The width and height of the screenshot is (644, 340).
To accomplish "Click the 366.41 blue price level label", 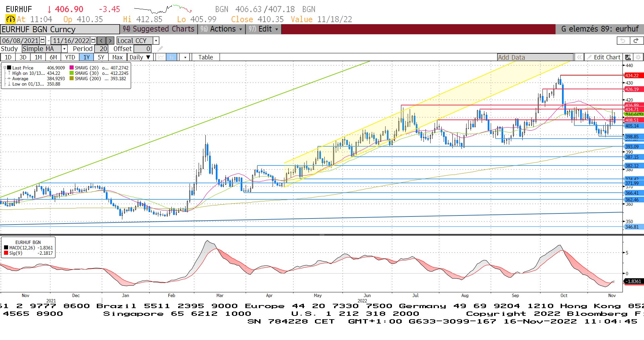I will click(x=634, y=193).
